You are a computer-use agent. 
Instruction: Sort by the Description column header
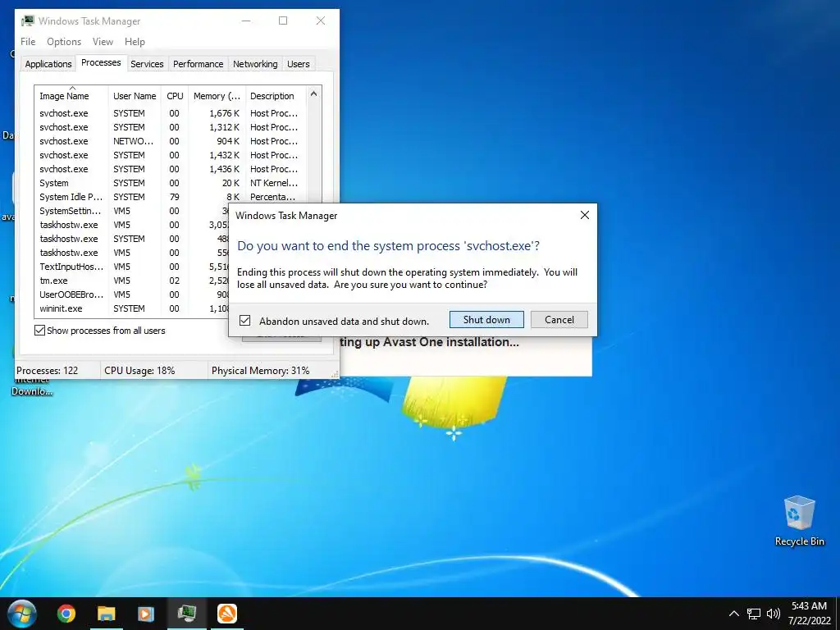point(276,96)
